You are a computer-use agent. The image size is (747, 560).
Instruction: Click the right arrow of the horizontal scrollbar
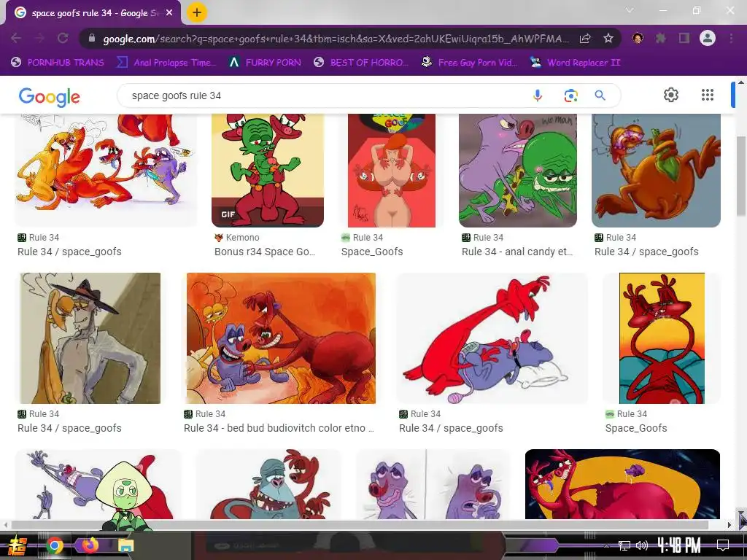coord(729,525)
